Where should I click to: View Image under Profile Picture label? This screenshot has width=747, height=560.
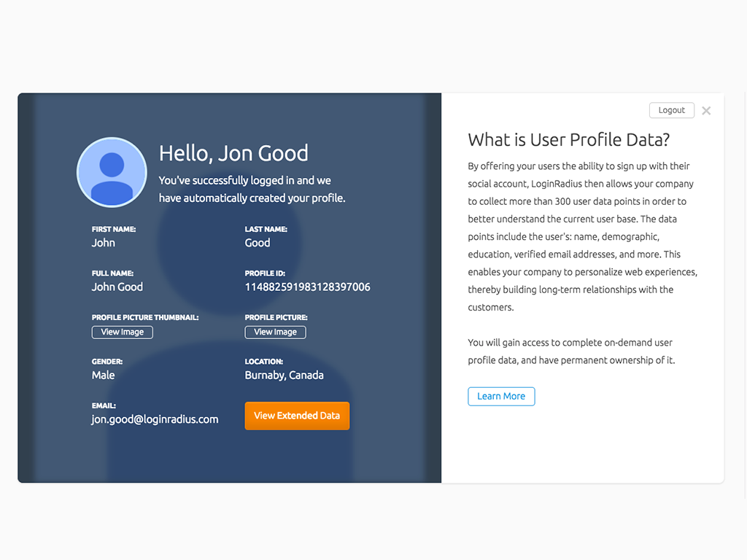pyautogui.click(x=275, y=332)
